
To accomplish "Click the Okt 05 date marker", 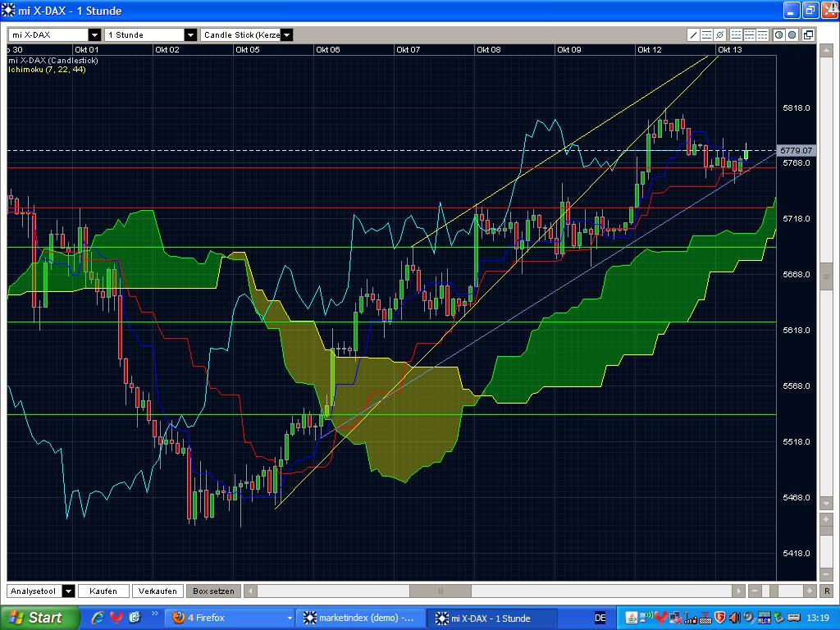I will tap(248, 49).
